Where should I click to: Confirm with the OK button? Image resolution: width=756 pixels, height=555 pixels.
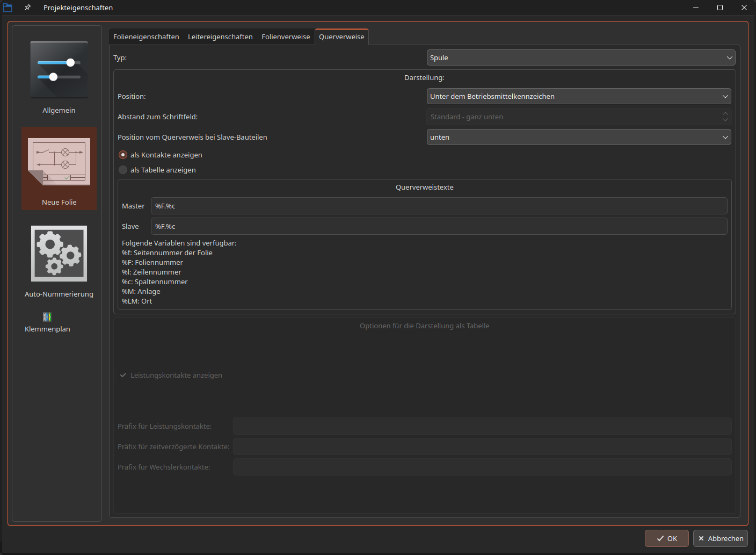[666, 538]
